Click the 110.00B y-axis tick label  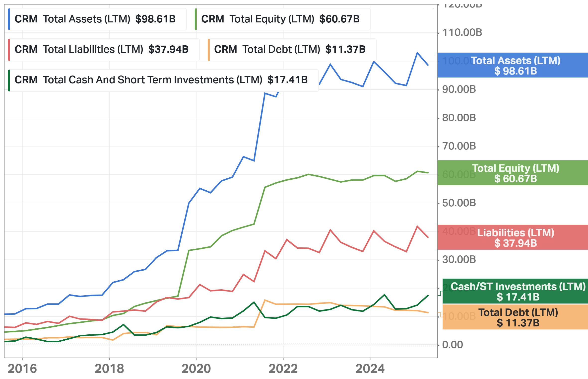[x=462, y=33]
